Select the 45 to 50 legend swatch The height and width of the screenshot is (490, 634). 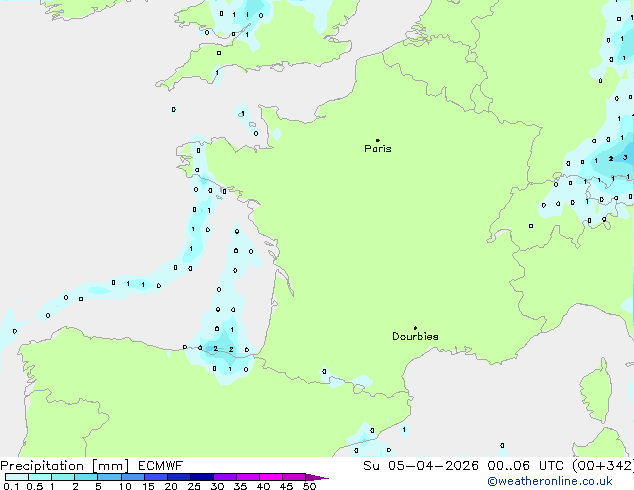294,477
